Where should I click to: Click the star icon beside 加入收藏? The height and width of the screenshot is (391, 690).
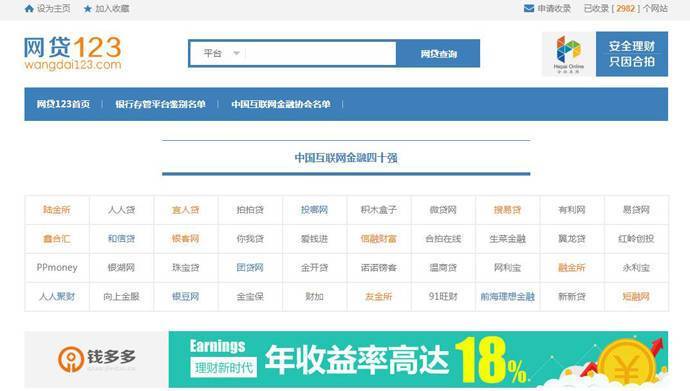[88, 8]
